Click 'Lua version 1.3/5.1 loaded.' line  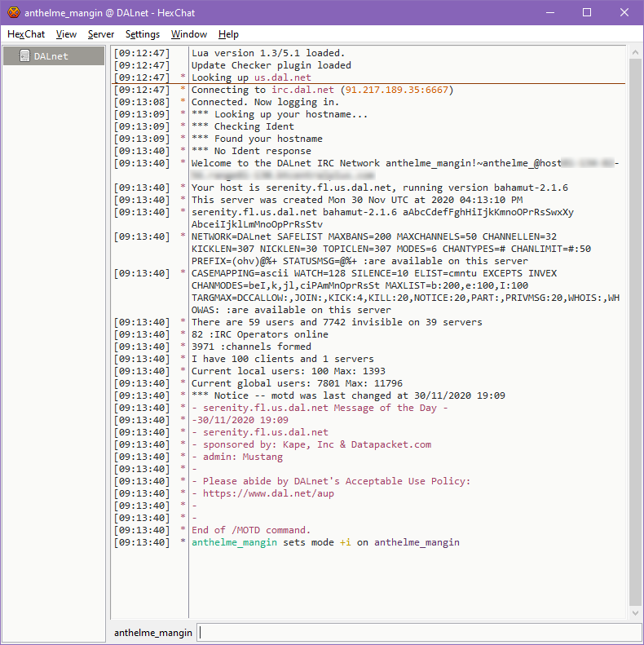coord(268,53)
